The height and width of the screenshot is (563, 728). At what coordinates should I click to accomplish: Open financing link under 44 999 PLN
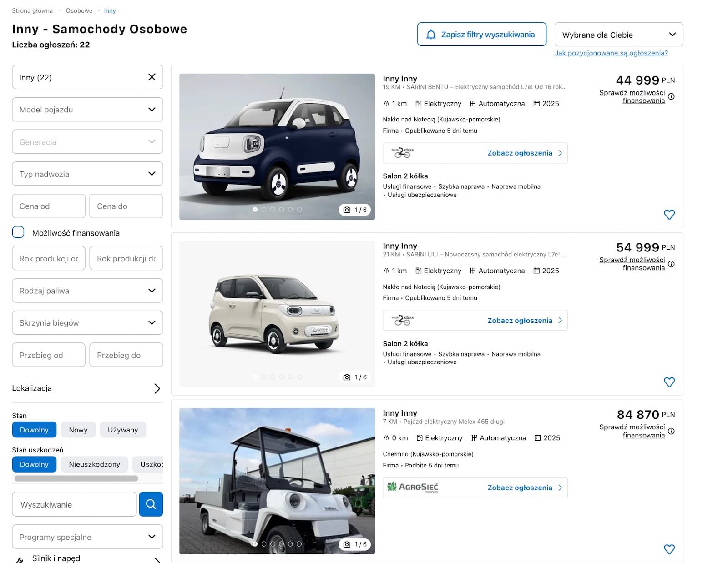pyautogui.click(x=632, y=96)
